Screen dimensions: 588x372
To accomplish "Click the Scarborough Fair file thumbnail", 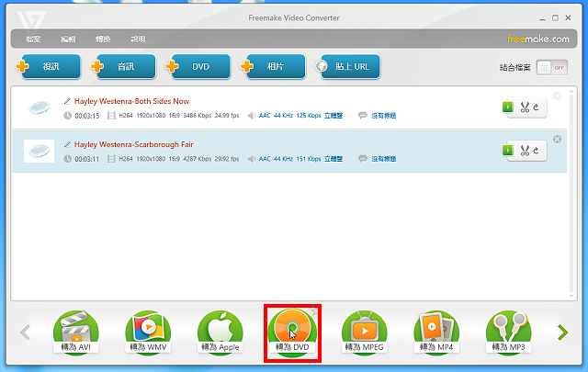I will point(39,152).
